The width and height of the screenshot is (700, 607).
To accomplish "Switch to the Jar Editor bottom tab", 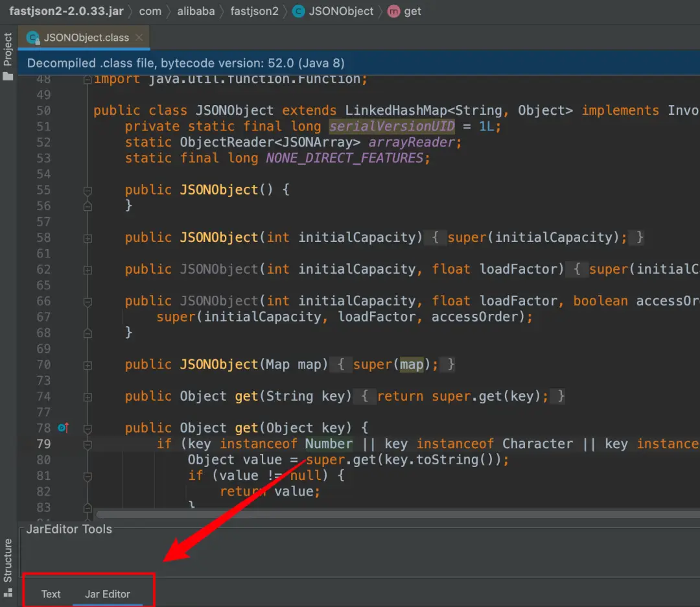I will 107,594.
